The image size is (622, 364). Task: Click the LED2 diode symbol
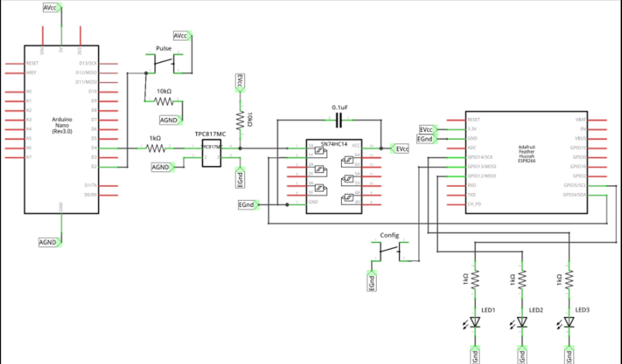(x=522, y=321)
